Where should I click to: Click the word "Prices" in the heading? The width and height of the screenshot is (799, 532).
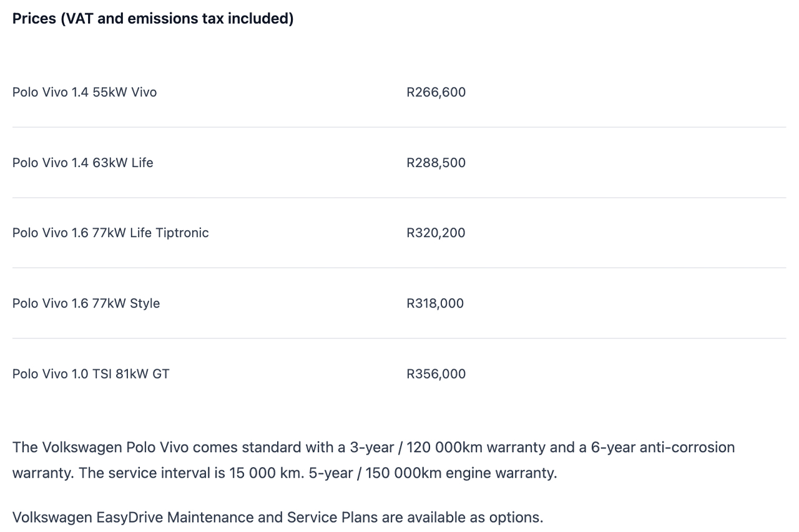[34, 19]
